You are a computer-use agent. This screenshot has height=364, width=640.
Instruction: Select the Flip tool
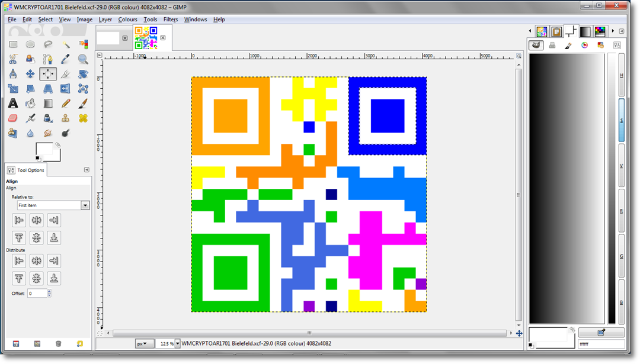65,88
